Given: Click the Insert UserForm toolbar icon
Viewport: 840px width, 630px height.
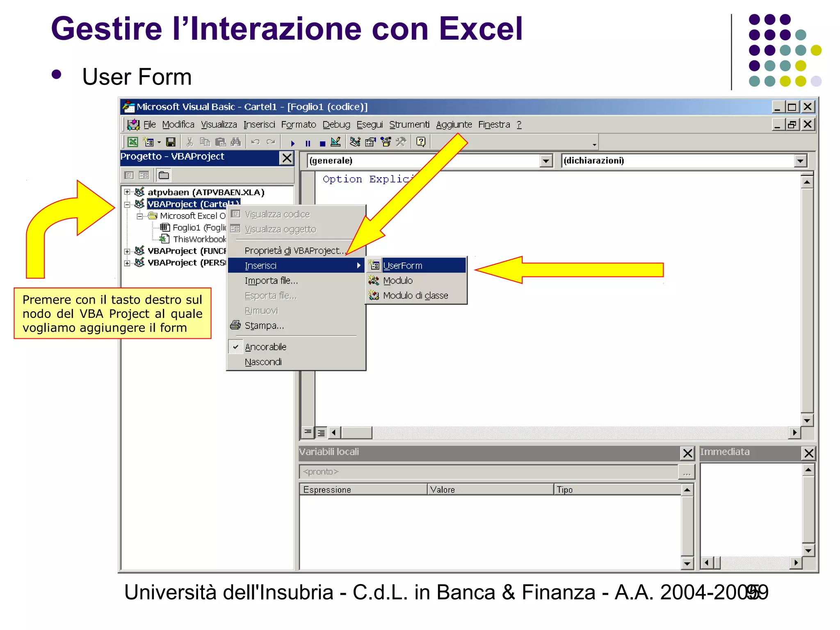Looking at the screenshot, I should (148, 142).
